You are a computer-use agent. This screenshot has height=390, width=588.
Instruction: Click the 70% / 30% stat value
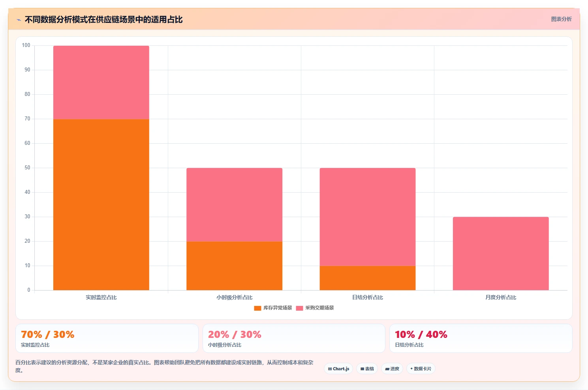[48, 334]
